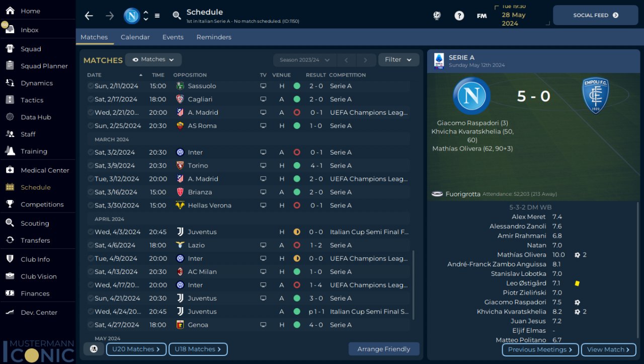
Task: Click the Empoli F.C. crest in match summary
Action: (x=595, y=95)
